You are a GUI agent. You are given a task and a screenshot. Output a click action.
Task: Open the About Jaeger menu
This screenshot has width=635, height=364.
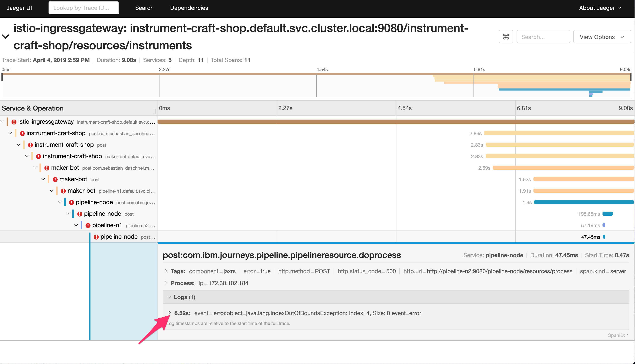pos(599,8)
